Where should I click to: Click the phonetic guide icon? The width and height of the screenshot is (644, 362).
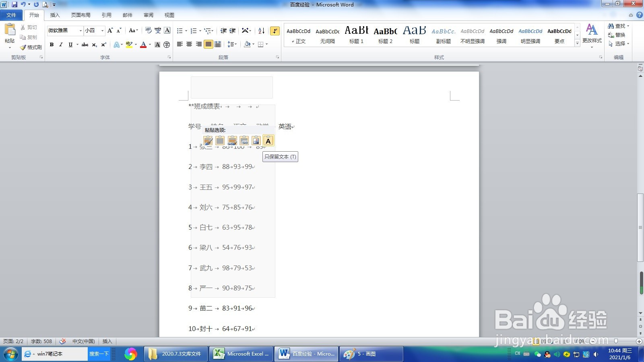pos(158,31)
